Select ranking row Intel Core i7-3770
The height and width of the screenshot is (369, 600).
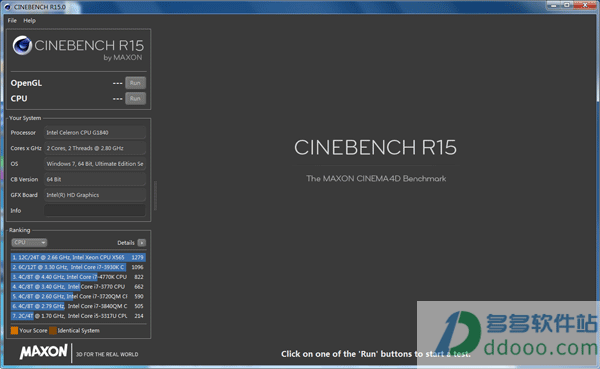[78, 287]
